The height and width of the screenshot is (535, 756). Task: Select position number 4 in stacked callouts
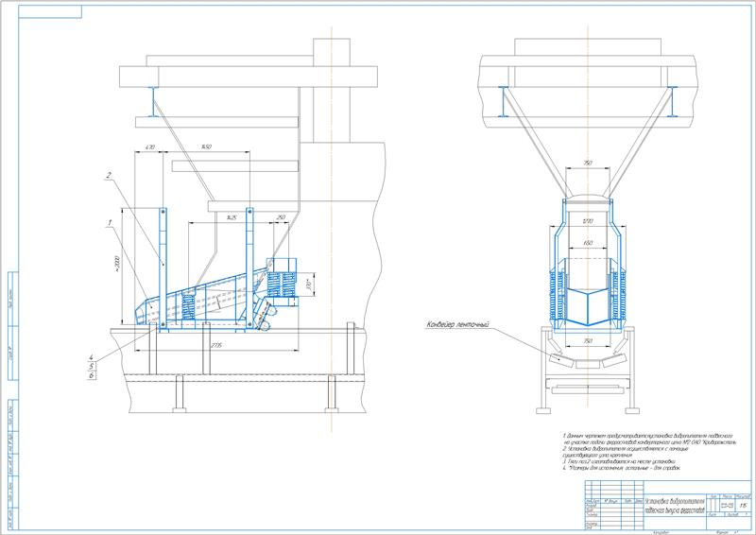(91, 357)
